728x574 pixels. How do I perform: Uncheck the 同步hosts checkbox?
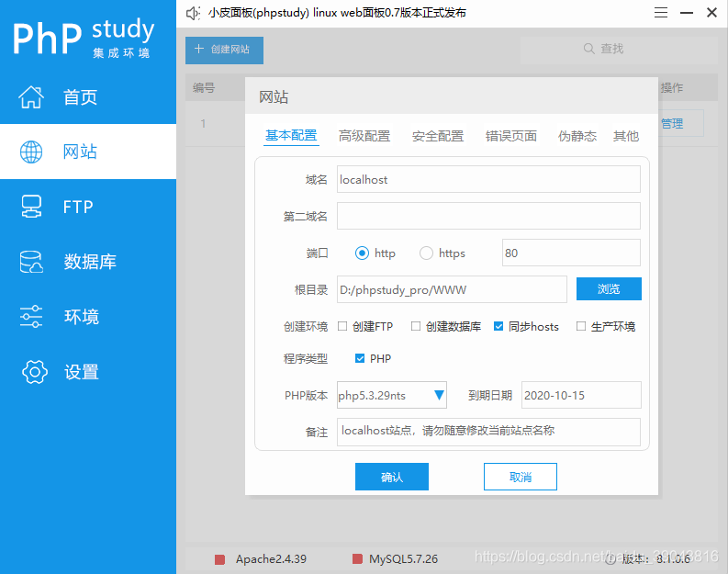[498, 326]
